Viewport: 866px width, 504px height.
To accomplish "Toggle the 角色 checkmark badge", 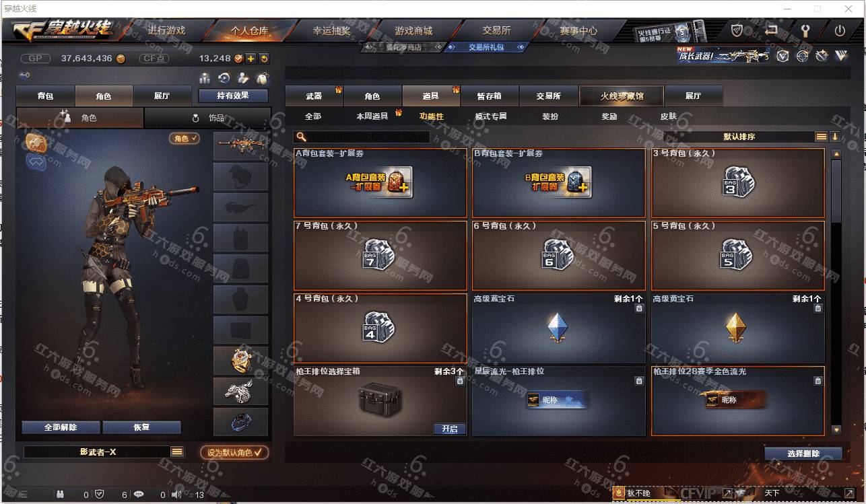I will coord(184,138).
